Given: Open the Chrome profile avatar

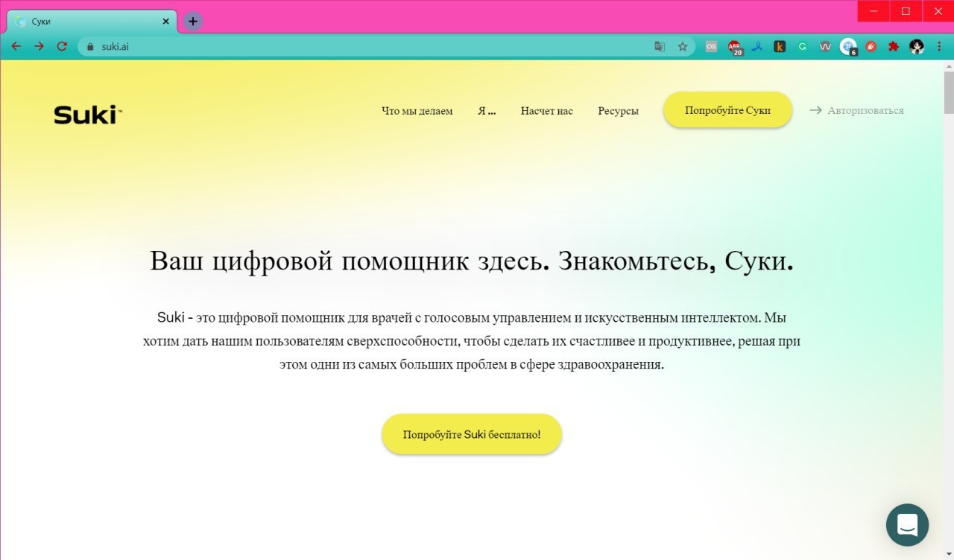Looking at the screenshot, I should (916, 46).
